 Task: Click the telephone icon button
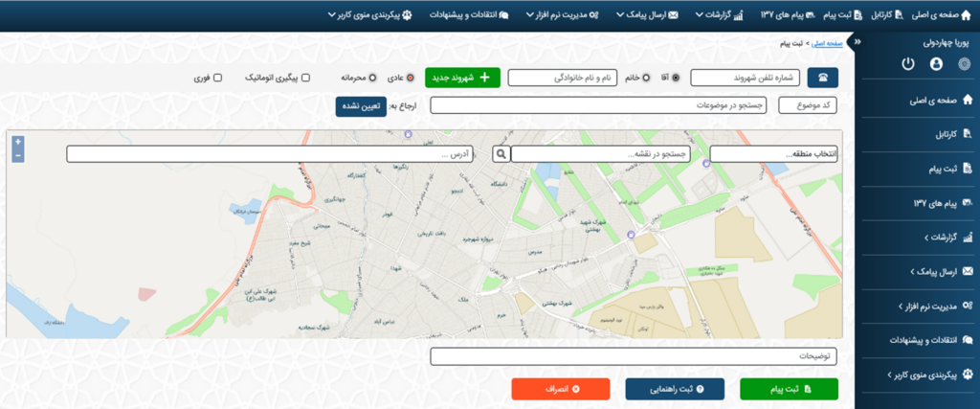click(822, 78)
